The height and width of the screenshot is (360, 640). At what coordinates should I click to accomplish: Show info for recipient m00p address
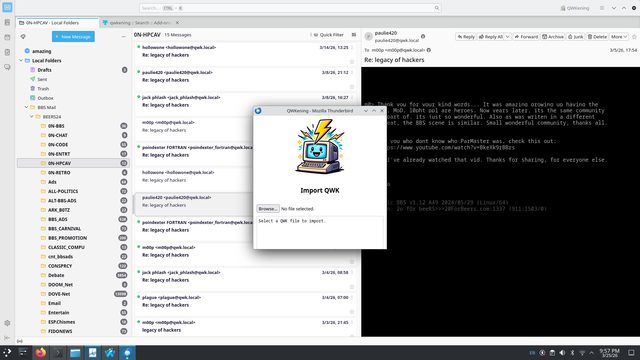tap(429, 50)
